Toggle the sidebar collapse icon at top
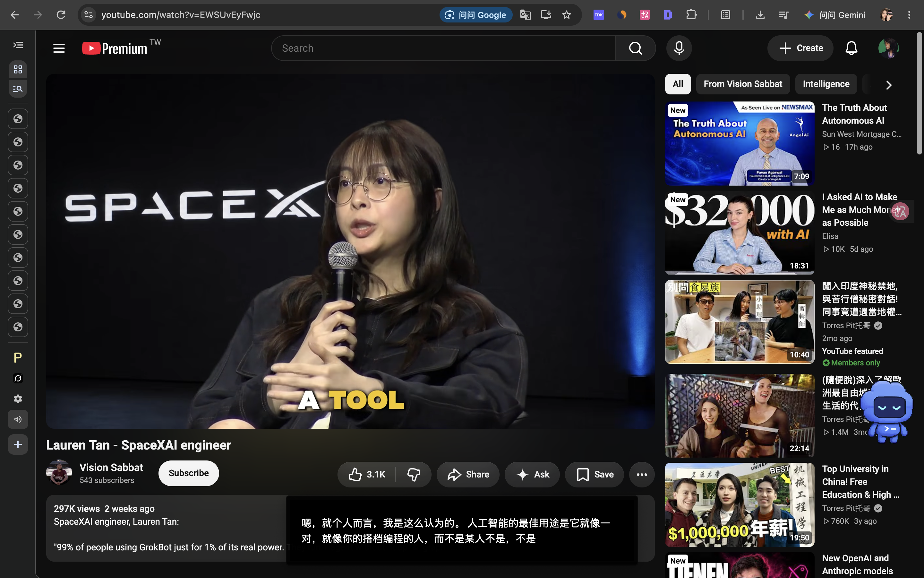 click(18, 45)
